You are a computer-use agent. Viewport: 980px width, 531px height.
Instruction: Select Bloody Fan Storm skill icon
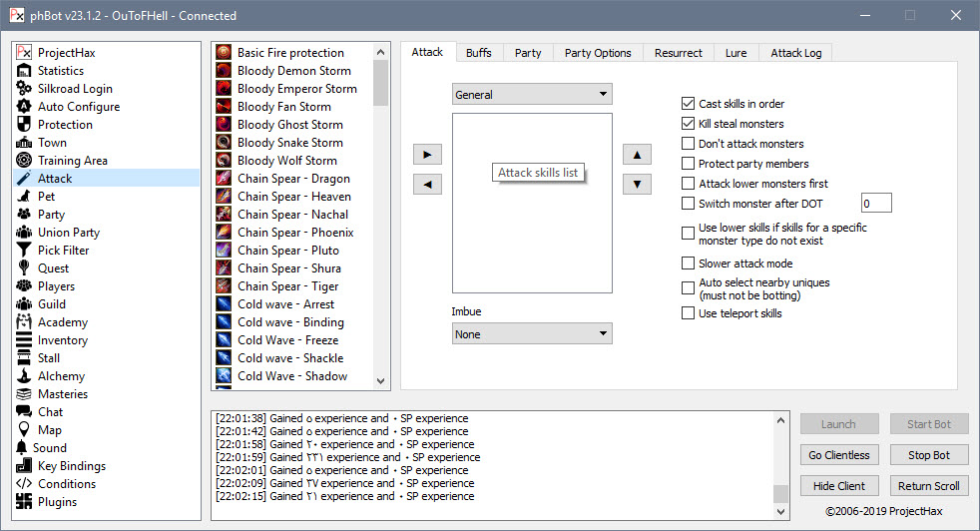(x=225, y=107)
